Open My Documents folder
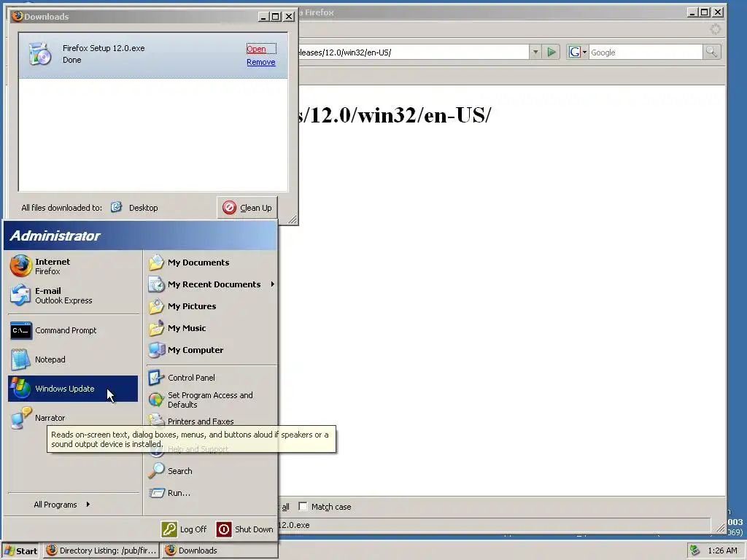Viewport: 747px width, 560px height. pos(212,262)
